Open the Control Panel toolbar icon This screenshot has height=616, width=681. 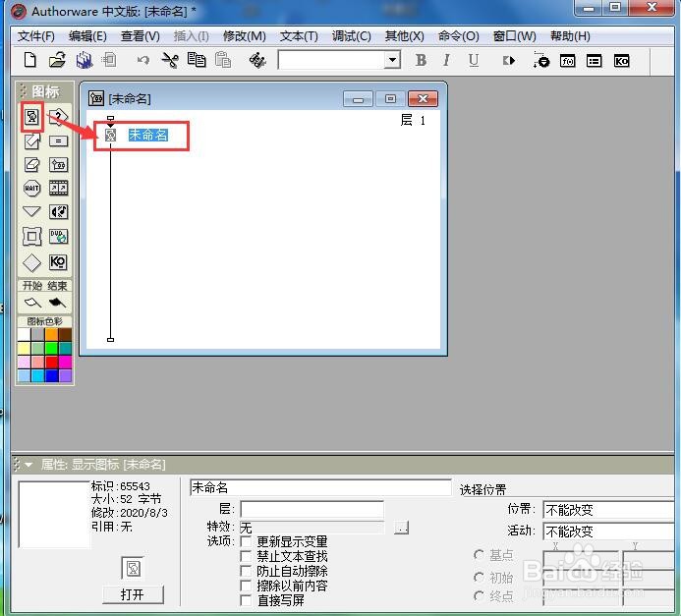coord(540,60)
